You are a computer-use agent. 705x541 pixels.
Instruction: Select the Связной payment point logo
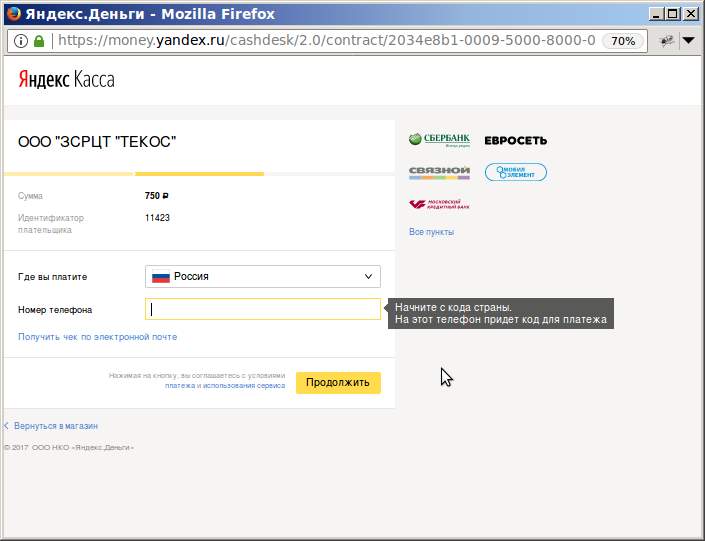tap(439, 173)
